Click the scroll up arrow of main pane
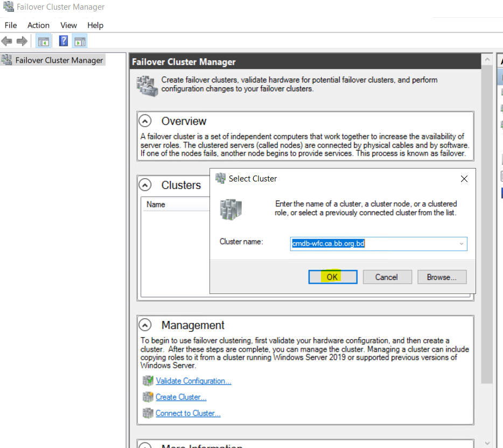Viewport: 503px width, 448px height. coord(487,59)
